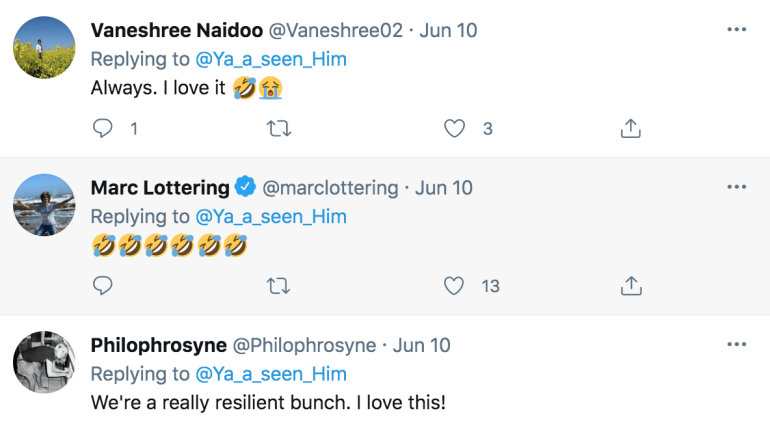Open Jun 10 timestamp on Vaneshree's tweet
Screen dimensions: 770x432
pos(448,30)
